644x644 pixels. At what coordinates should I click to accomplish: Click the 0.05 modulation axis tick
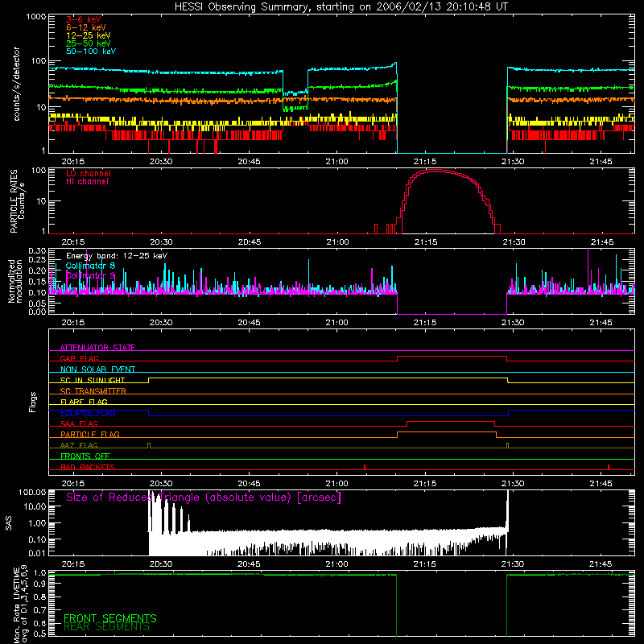[37, 303]
